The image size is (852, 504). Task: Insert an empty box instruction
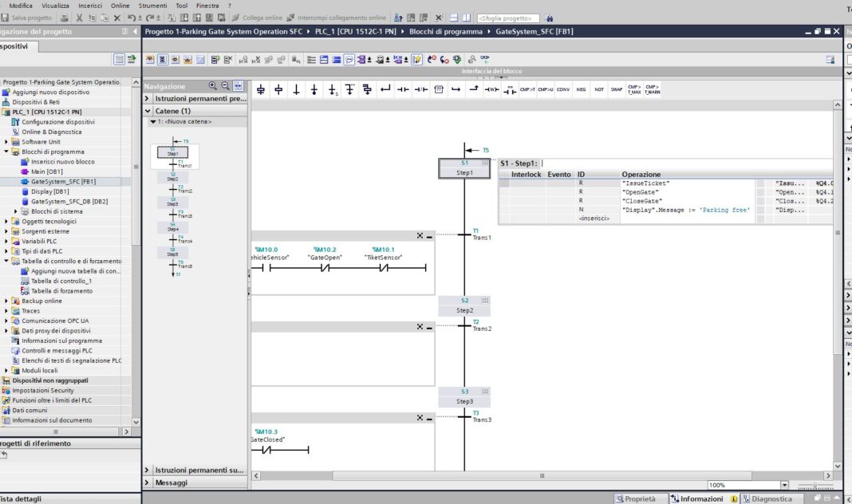click(x=438, y=89)
